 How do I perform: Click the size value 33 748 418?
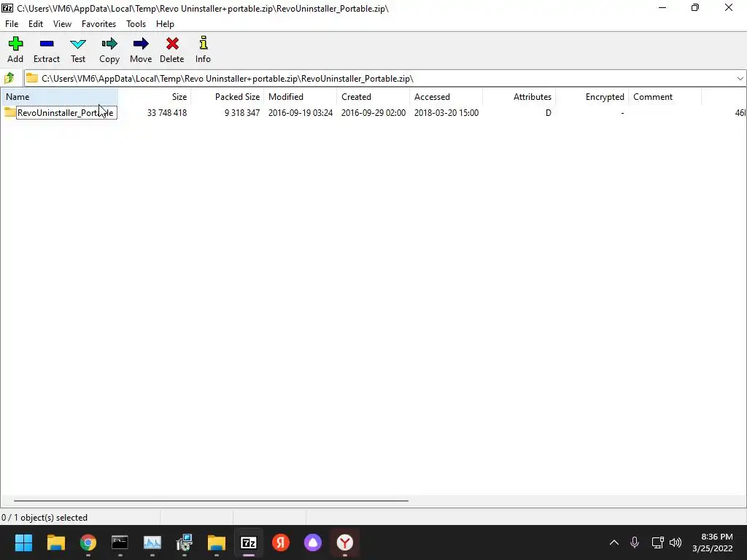167,113
